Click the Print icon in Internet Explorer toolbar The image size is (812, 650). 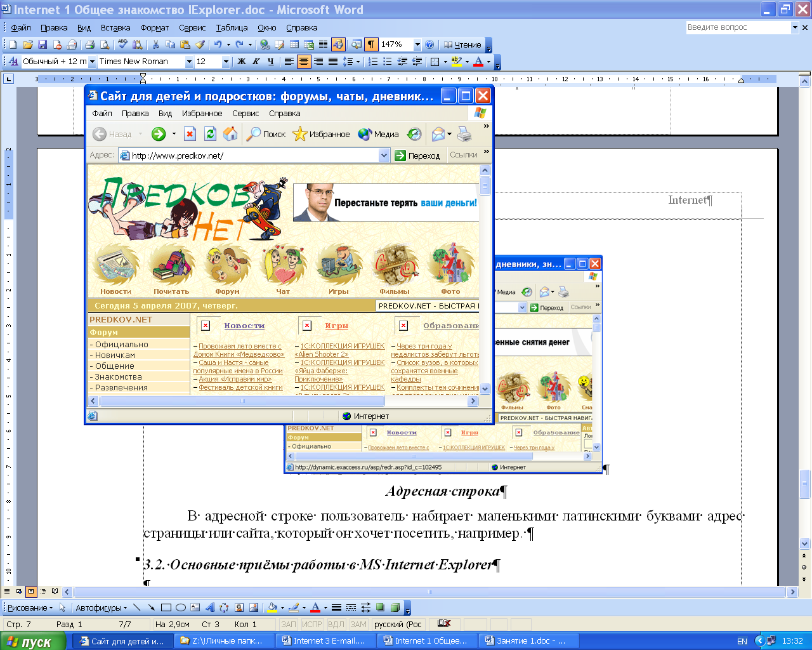click(465, 134)
